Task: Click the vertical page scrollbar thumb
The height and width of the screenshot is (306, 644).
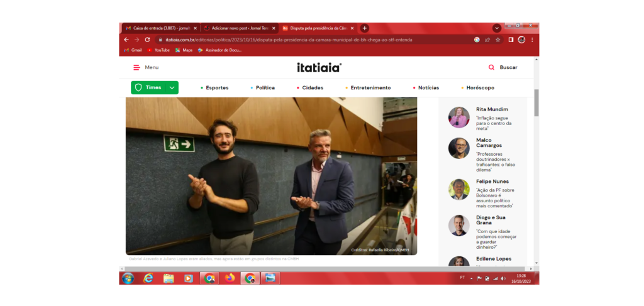Action: click(536, 103)
